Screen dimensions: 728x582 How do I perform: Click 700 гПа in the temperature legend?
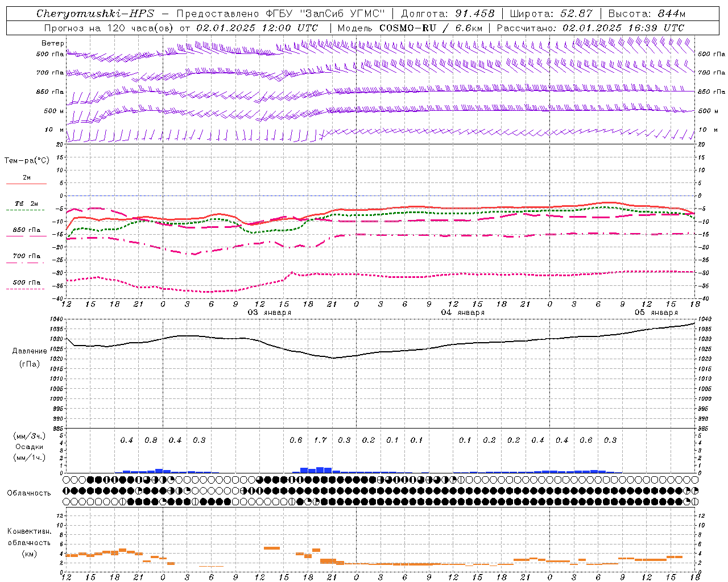pos(27,256)
